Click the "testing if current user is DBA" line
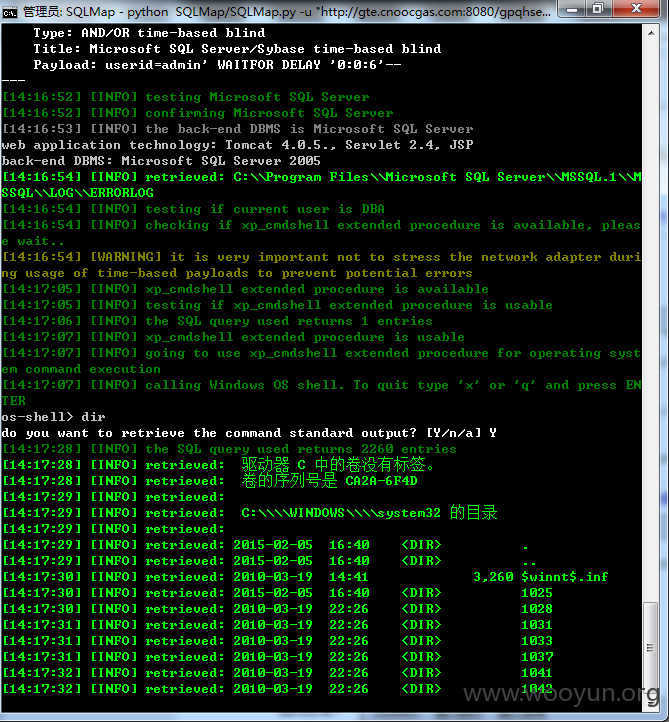 [193, 209]
